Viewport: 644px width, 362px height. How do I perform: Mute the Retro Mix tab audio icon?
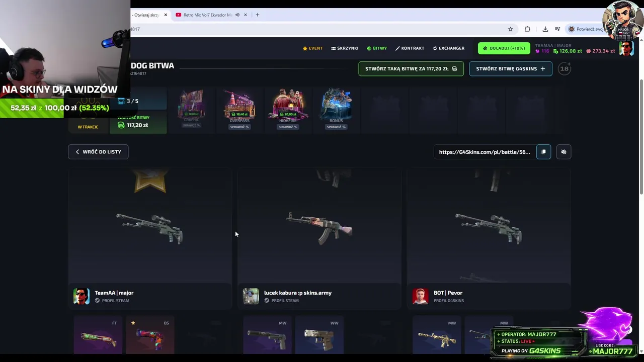point(237,15)
